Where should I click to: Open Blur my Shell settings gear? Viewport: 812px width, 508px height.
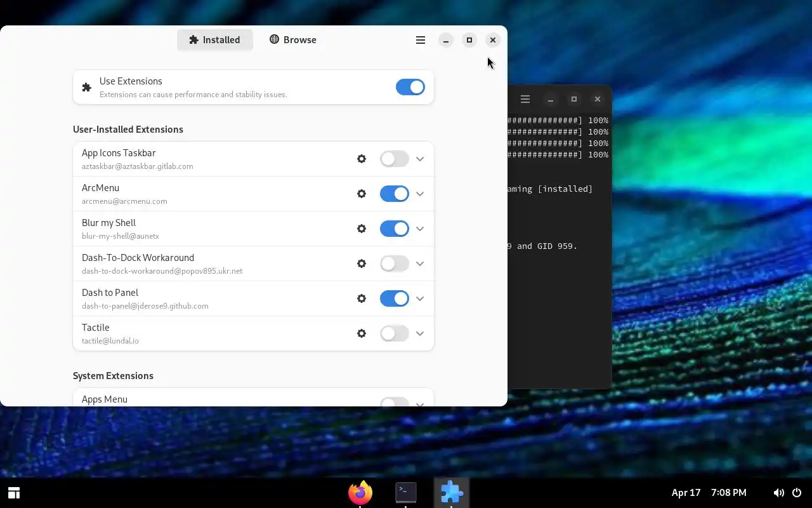[362, 229]
